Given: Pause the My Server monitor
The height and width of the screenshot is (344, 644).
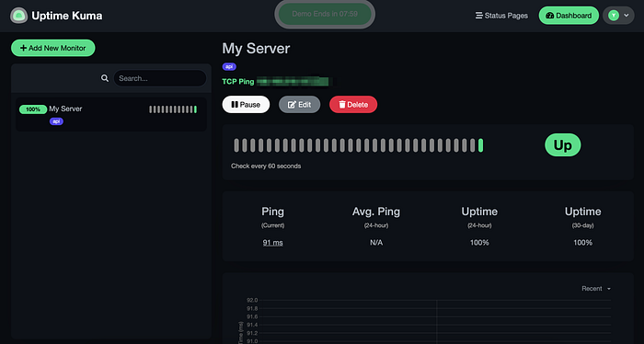Looking at the screenshot, I should [246, 104].
